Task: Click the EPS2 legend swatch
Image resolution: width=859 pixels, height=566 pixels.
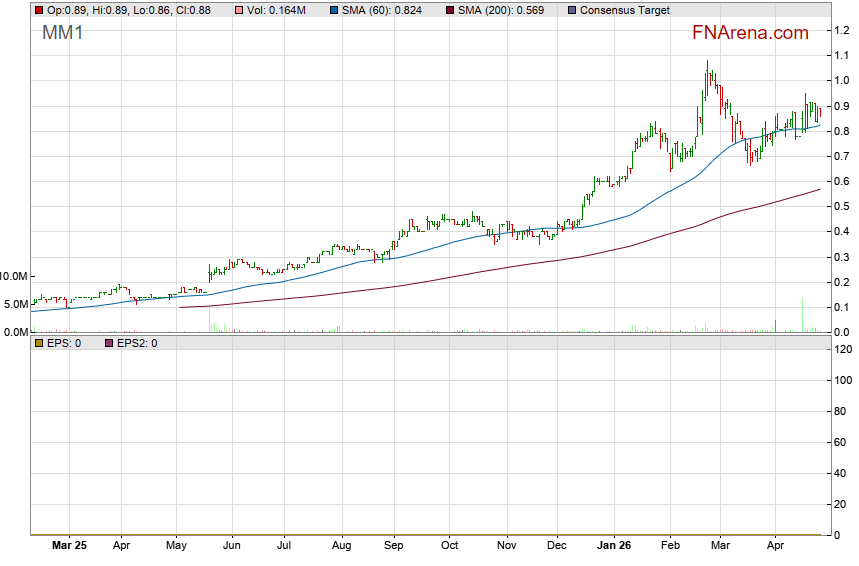Action: pyautogui.click(x=109, y=343)
